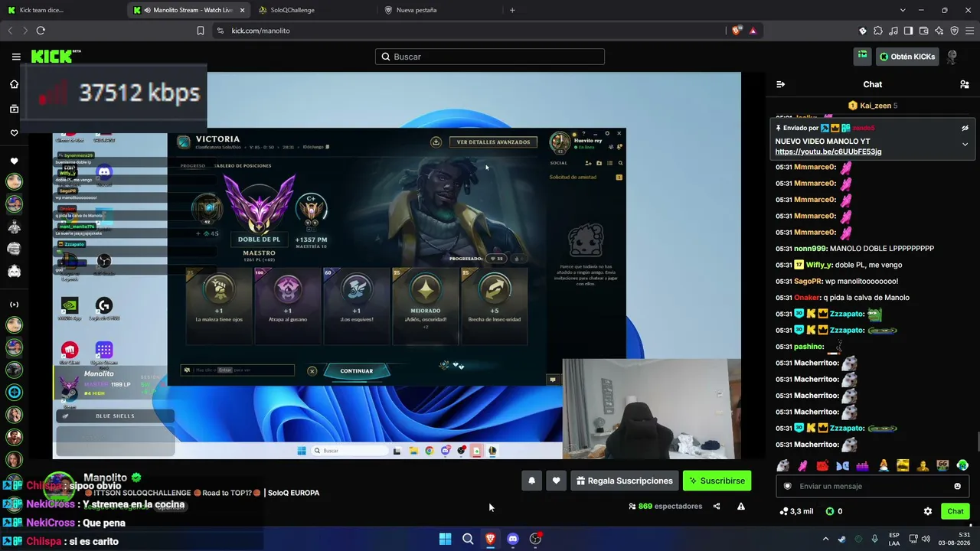This screenshot has height=551, width=980.
Task: Open the browser extensions puzzle icon
Action: pyautogui.click(x=878, y=31)
